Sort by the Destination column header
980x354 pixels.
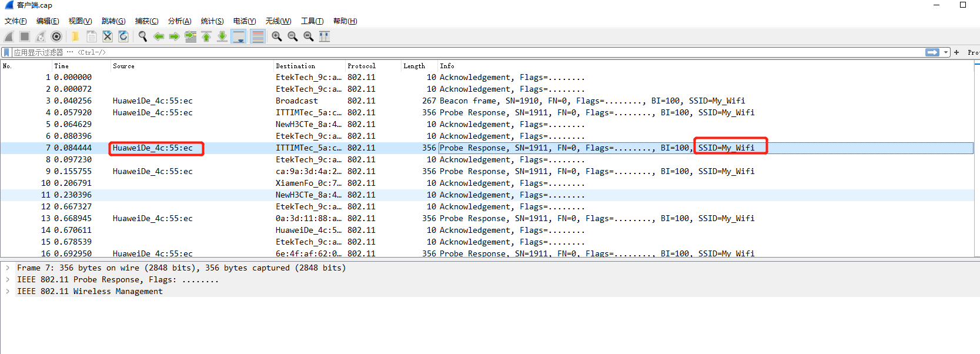(309, 66)
